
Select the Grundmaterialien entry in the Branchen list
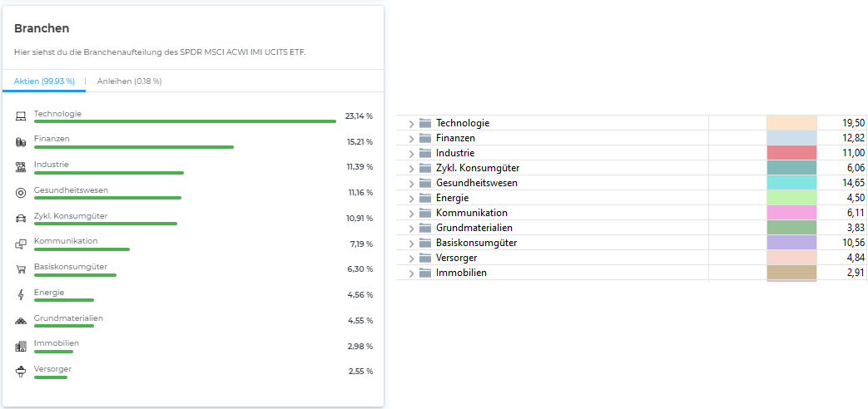click(x=68, y=318)
